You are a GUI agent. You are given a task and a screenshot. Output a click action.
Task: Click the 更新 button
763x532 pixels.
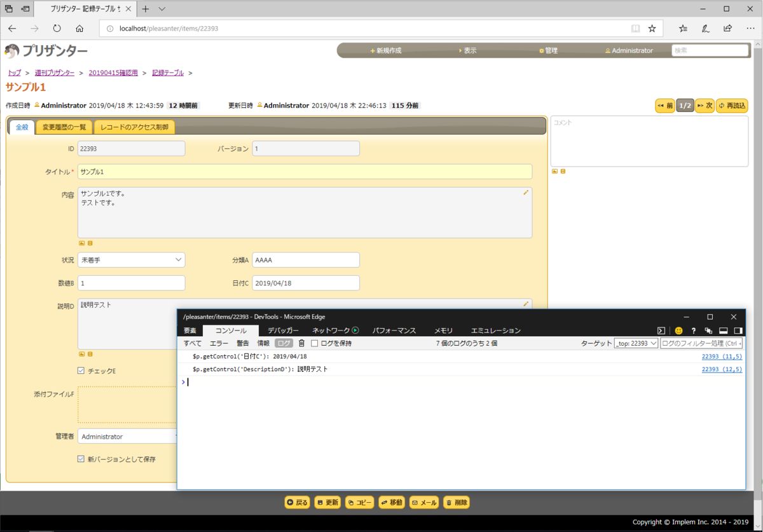327,503
